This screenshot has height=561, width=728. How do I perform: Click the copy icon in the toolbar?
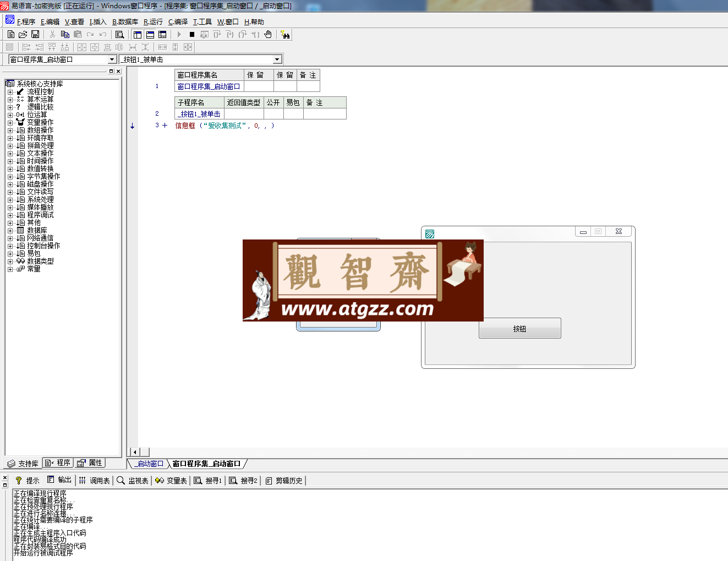pyautogui.click(x=65, y=34)
